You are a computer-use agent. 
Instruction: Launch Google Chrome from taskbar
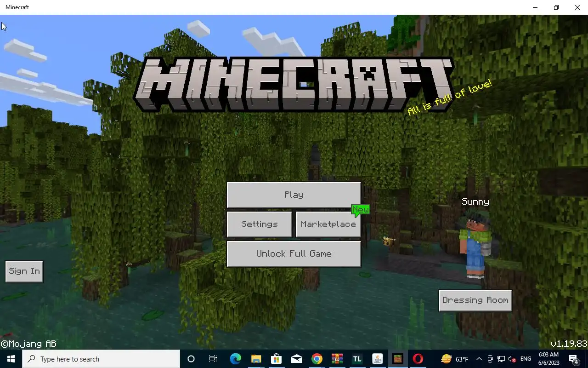tap(317, 359)
